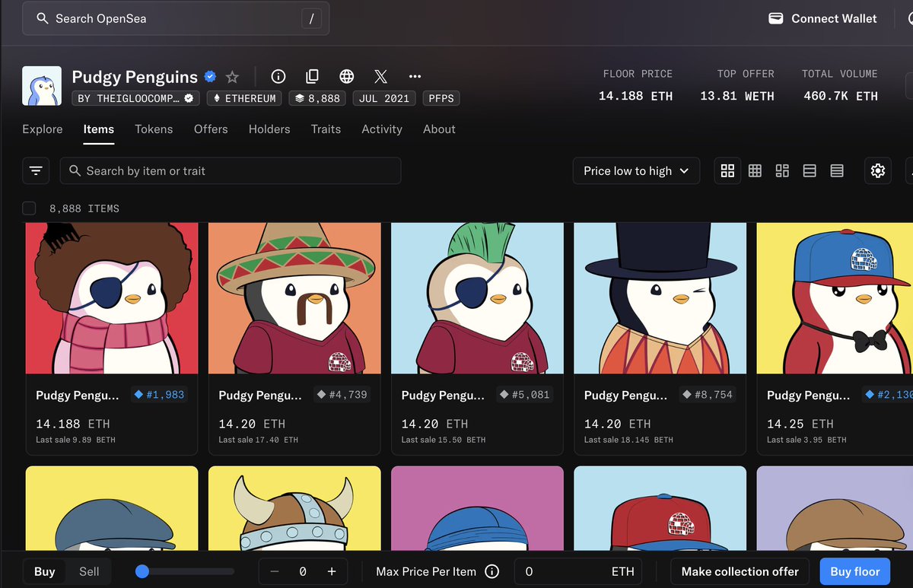This screenshot has height=588, width=913.
Task: Click the Make collection offer button
Action: pyautogui.click(x=740, y=571)
